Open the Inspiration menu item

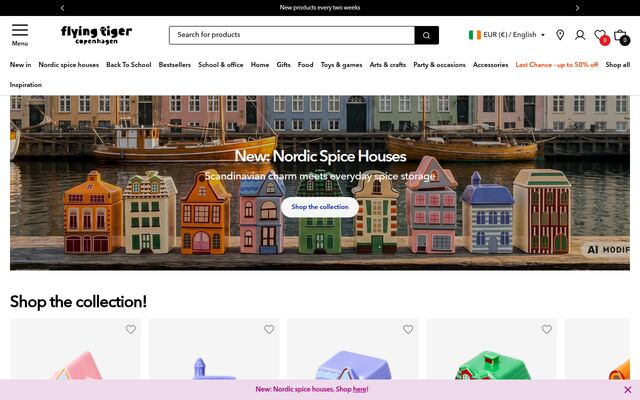(x=26, y=84)
